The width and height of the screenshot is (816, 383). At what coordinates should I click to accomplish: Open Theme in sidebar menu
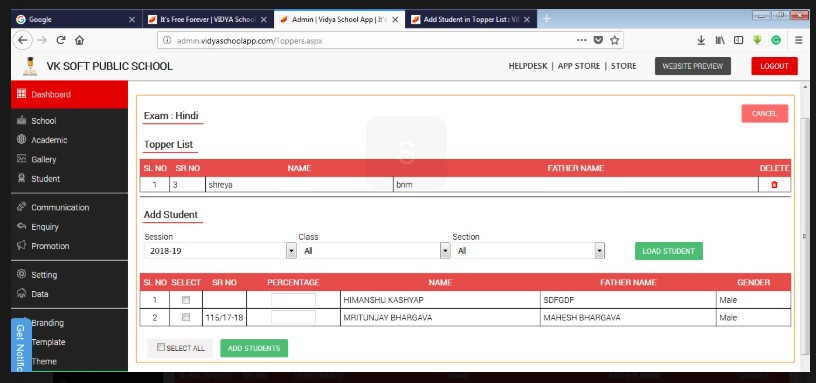(44, 361)
